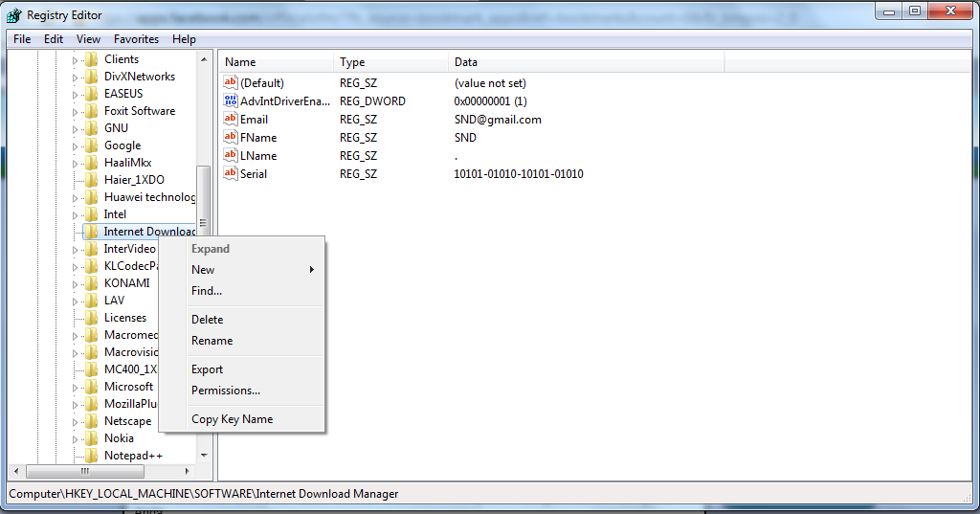Choose Delete from the context menu
Viewport: 980px width, 514px height.
coord(255,320)
